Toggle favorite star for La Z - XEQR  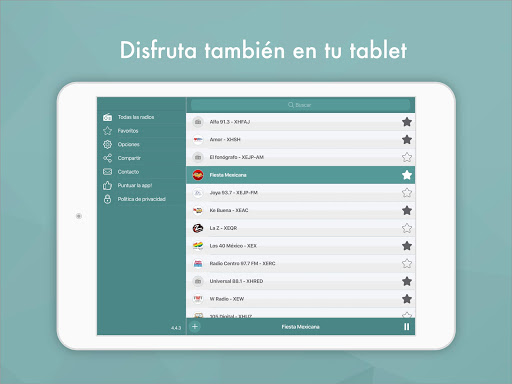coord(407,228)
